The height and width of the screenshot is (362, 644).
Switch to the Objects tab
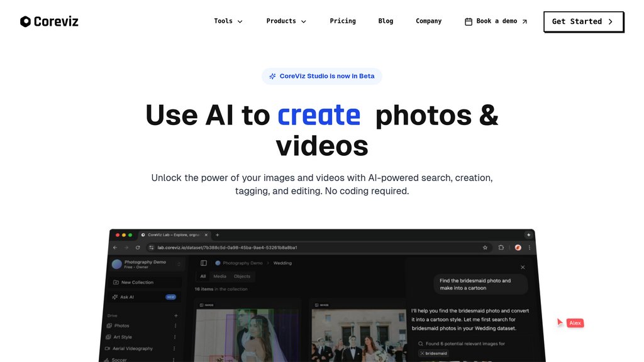(241, 277)
